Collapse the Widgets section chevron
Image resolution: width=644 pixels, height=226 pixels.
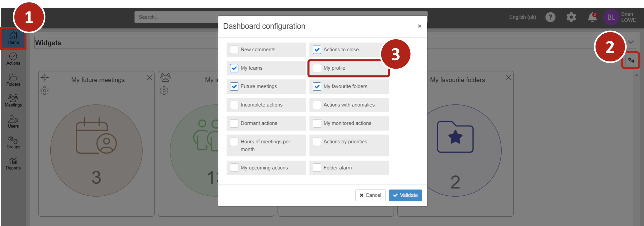pos(631,42)
